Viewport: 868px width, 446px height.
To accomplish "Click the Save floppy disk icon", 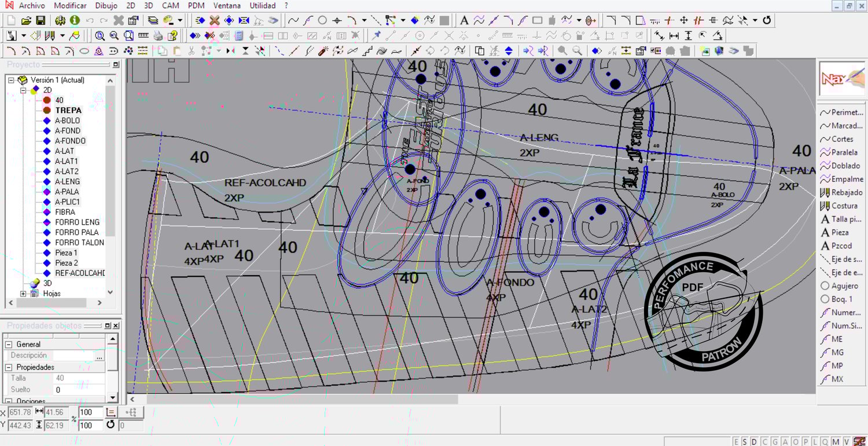I will [x=41, y=20].
